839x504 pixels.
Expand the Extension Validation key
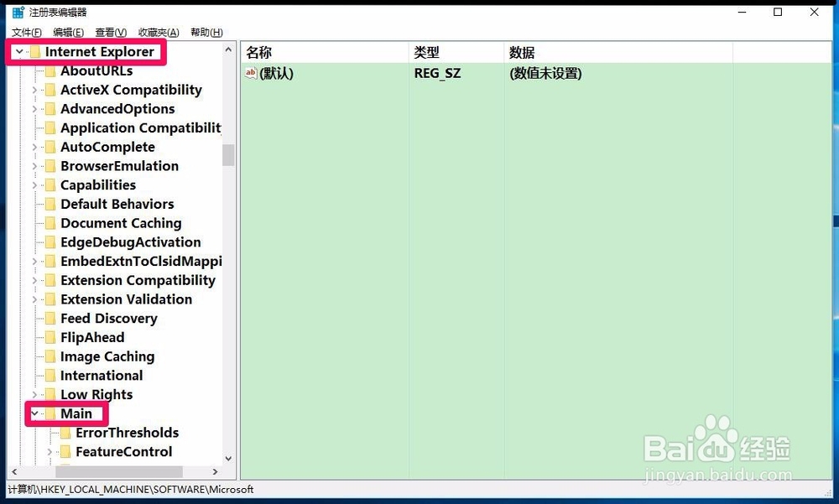34,299
